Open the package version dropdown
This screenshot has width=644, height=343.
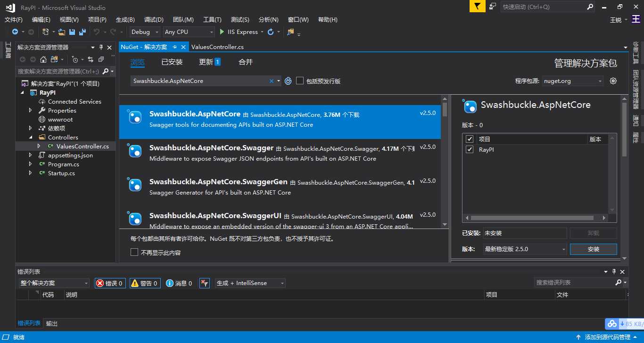pos(524,249)
